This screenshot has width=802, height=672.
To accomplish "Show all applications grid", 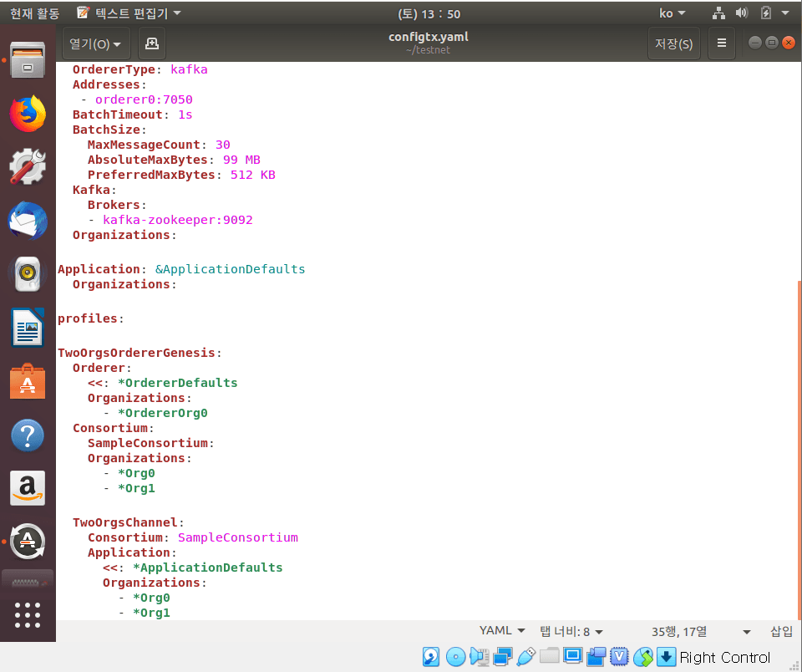I will (x=28, y=614).
